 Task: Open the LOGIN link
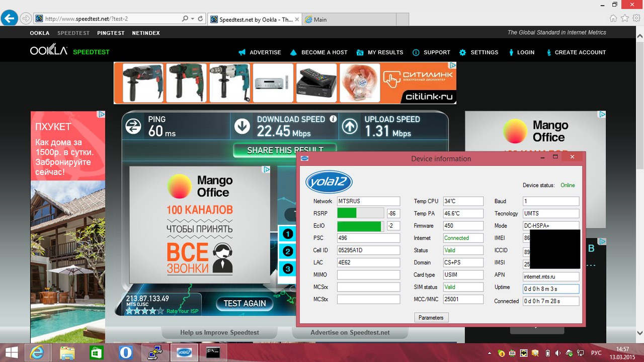[526, 52]
